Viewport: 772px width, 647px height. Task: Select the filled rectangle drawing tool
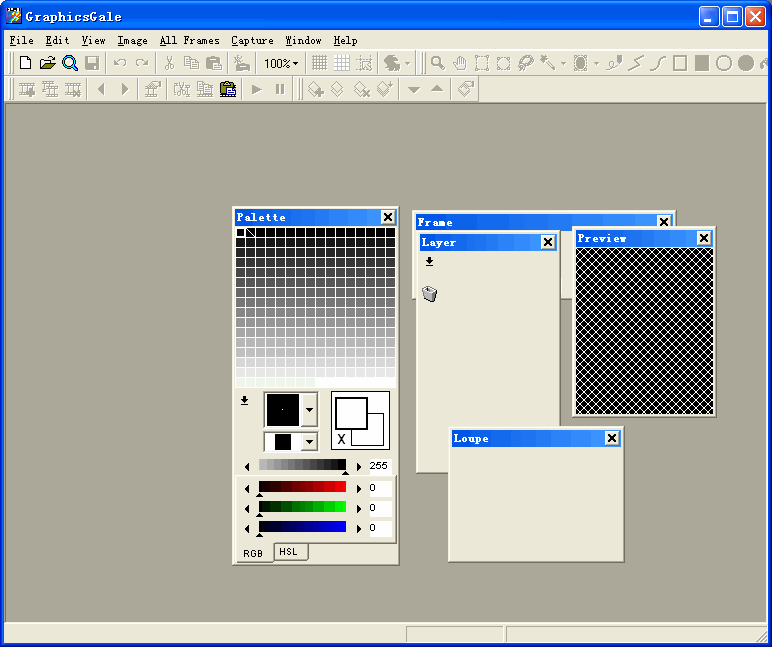702,63
